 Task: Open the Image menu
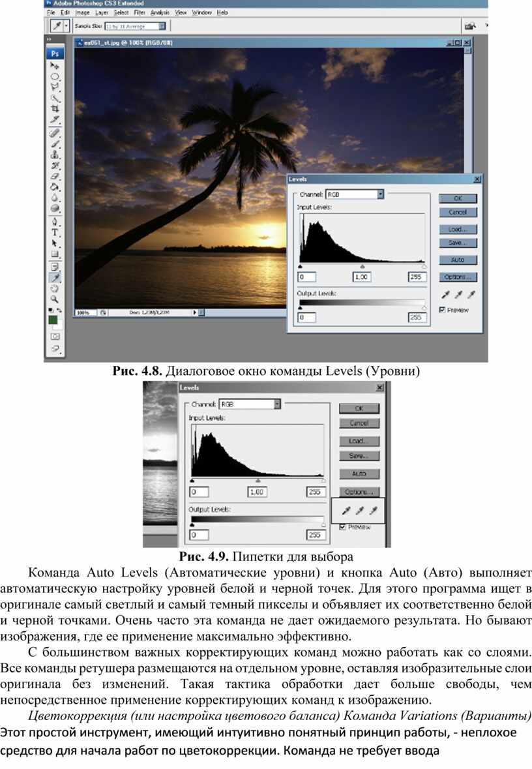[x=82, y=13]
